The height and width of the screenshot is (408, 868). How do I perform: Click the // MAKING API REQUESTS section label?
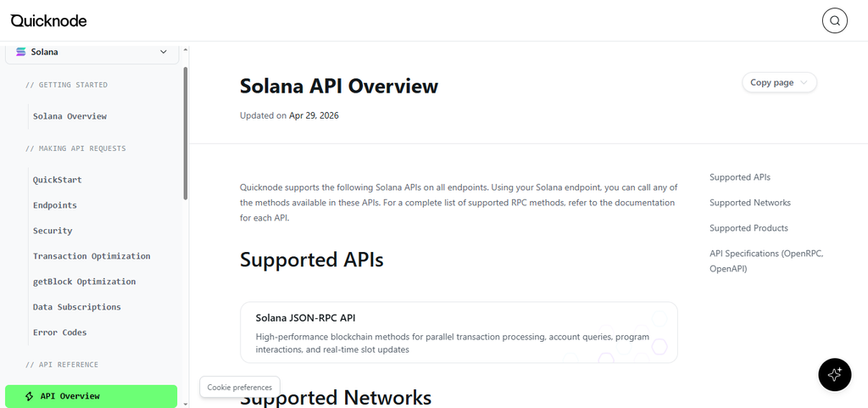click(75, 148)
